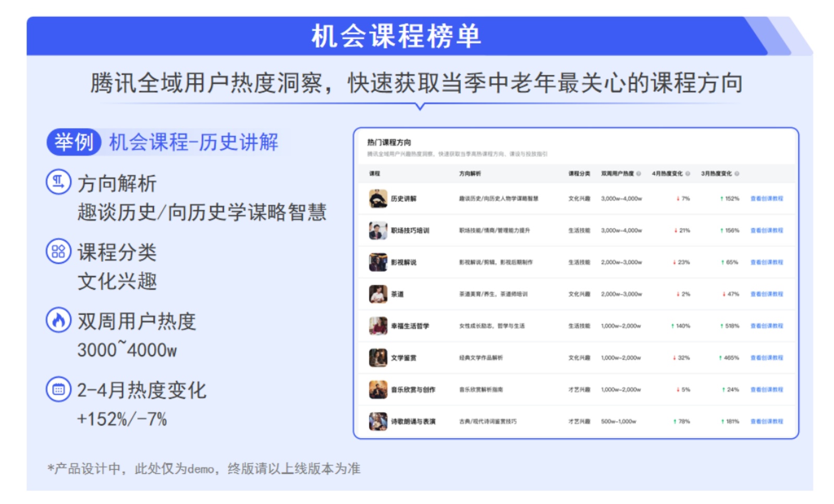Click the 4月热度变化 column header
This screenshot has width=834, height=504.
667,174
